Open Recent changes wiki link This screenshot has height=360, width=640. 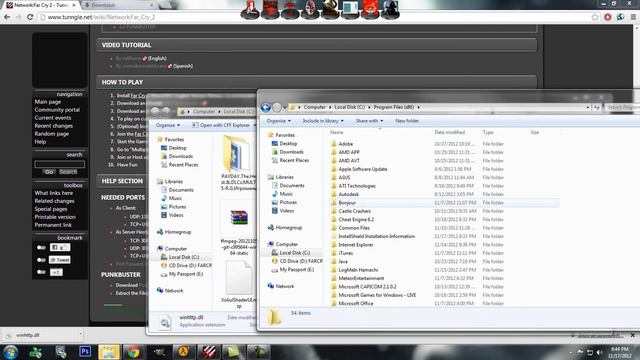(x=53, y=126)
